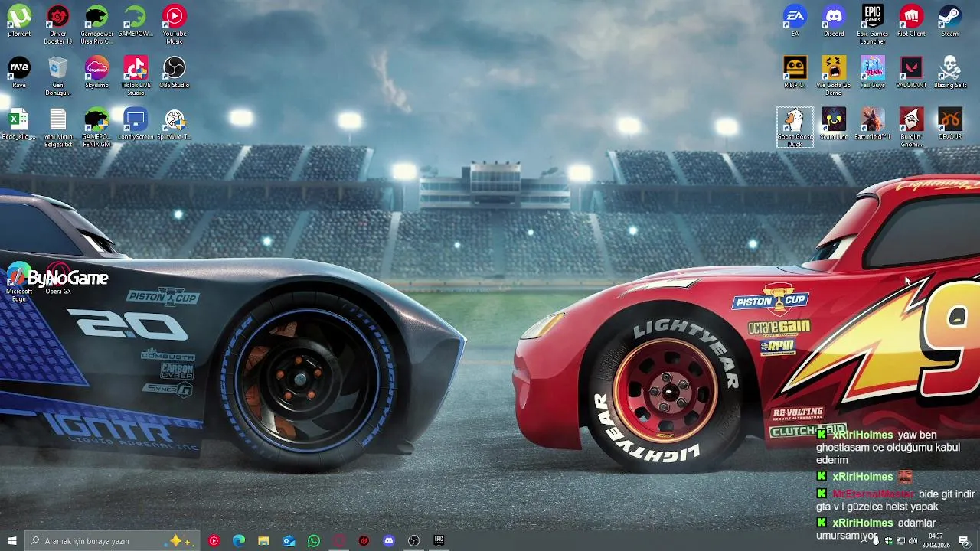Launch Discord from the desktop shortcut
This screenshot has height=551, width=980.
tap(834, 21)
